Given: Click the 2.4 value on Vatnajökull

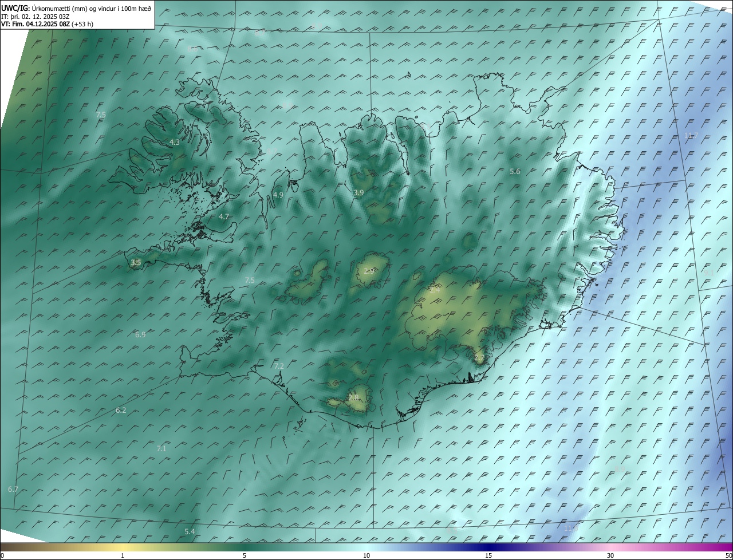Looking at the screenshot, I should (435, 290).
